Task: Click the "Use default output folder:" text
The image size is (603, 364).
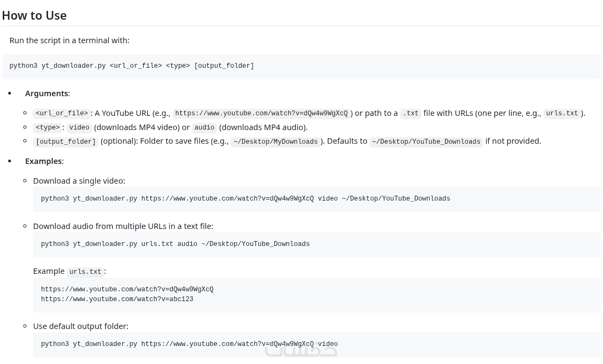Action: (x=80, y=326)
